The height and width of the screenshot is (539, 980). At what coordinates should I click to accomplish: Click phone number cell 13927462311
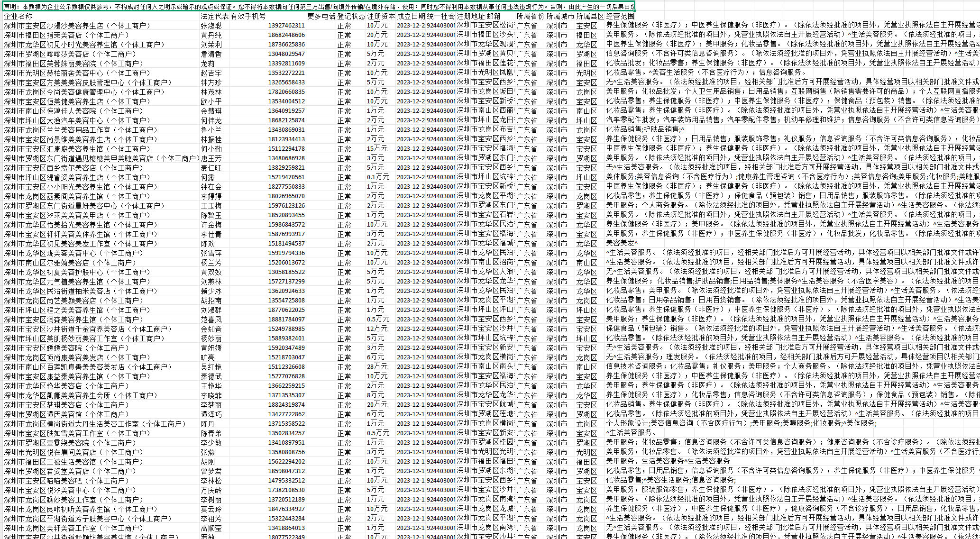[x=286, y=26]
